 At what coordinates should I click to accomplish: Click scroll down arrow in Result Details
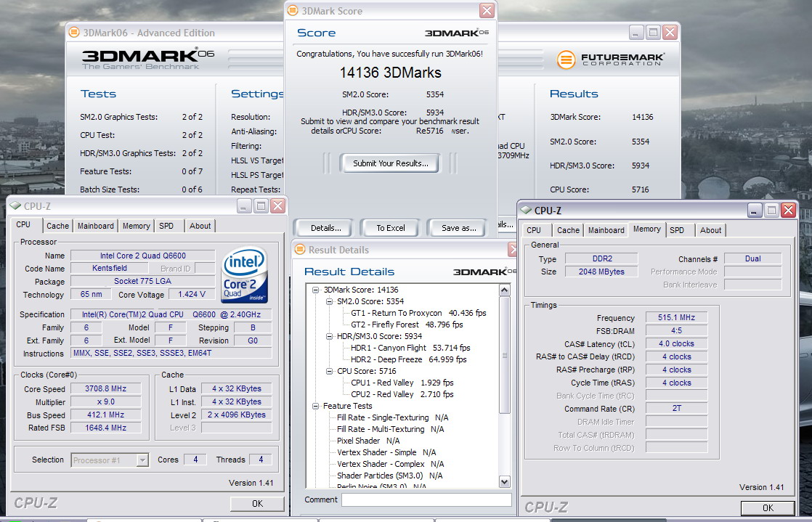(504, 481)
